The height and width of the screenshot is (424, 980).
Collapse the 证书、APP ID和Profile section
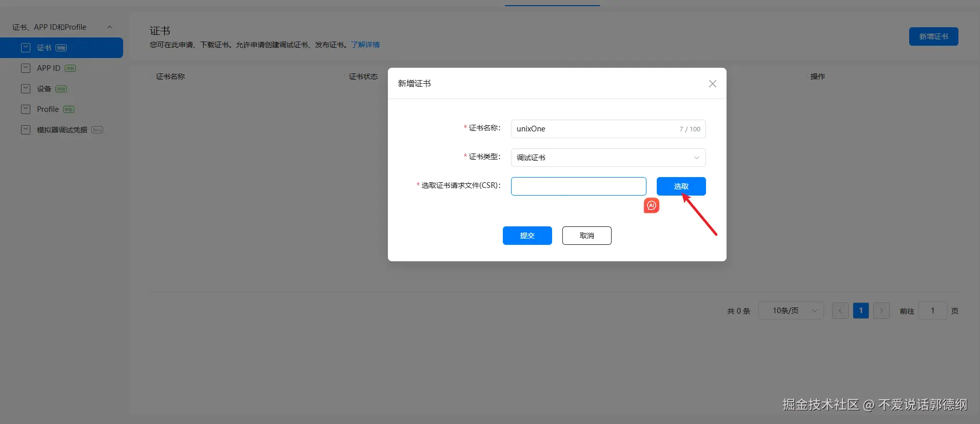click(x=109, y=27)
